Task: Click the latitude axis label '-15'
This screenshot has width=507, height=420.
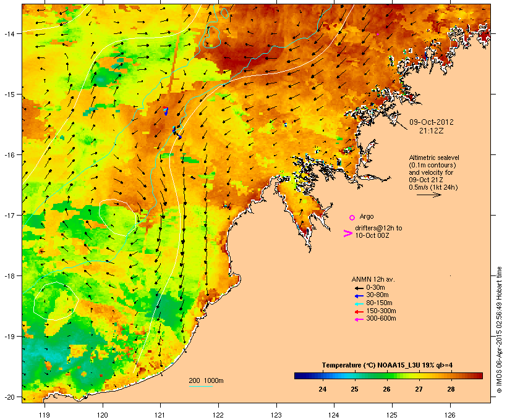Action: [9, 94]
